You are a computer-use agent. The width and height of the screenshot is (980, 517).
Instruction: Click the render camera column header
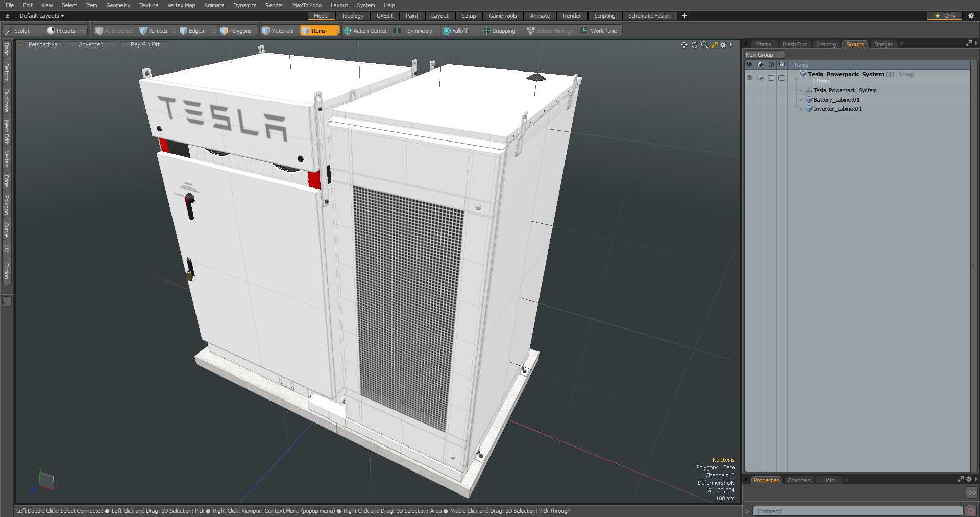tap(761, 65)
